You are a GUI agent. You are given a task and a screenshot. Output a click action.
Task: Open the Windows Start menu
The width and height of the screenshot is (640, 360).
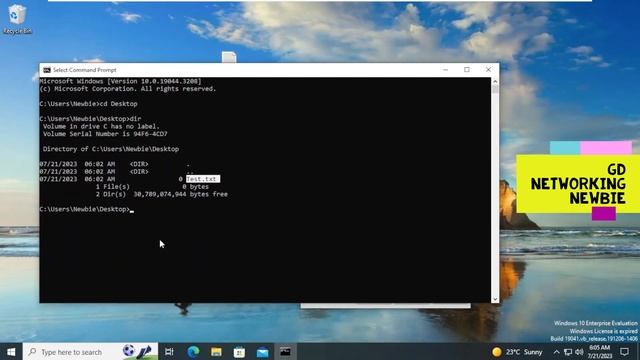[11, 351]
